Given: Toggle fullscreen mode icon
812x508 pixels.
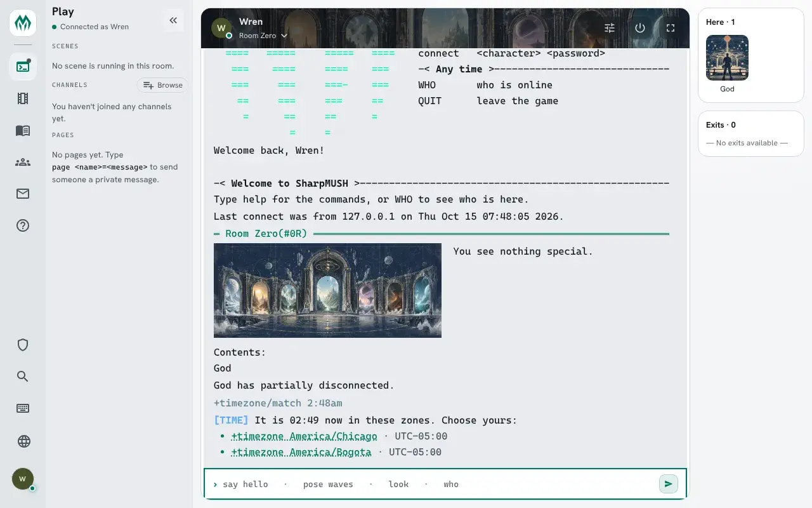Looking at the screenshot, I should (671, 28).
